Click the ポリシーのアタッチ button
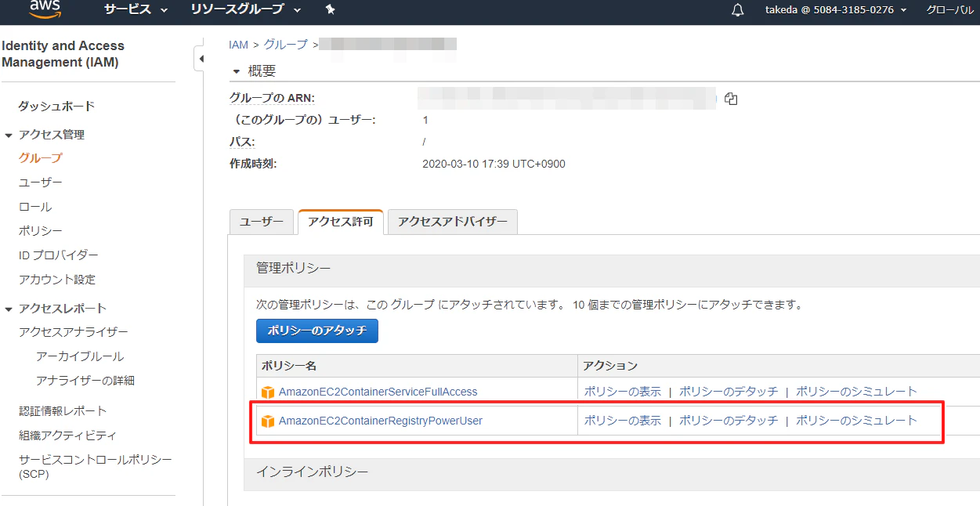The image size is (980, 506). coord(317,331)
